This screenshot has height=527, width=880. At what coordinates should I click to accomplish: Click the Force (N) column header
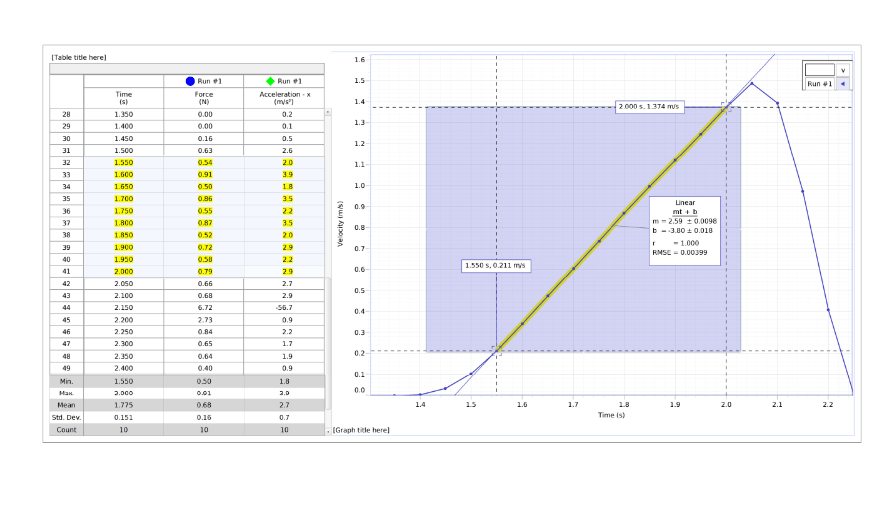(x=204, y=98)
